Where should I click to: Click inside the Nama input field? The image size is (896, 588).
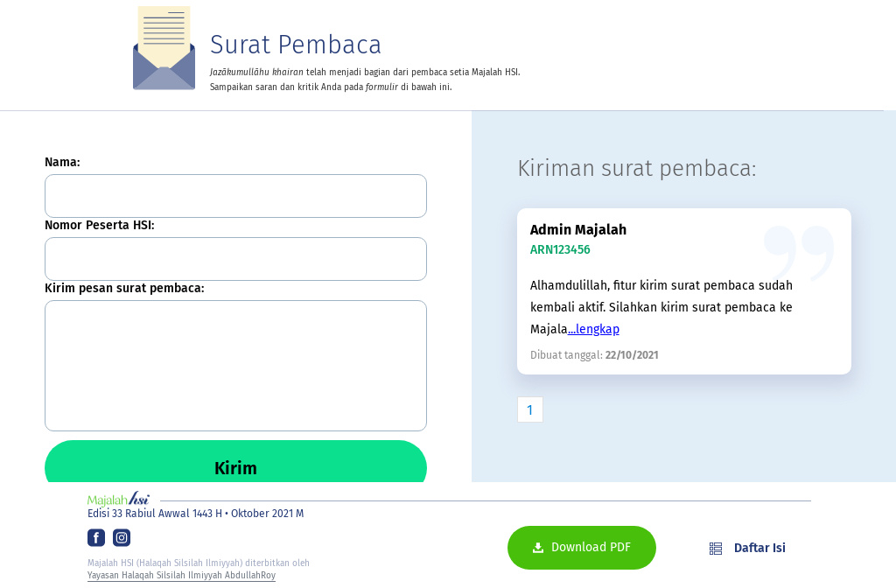pos(235,195)
